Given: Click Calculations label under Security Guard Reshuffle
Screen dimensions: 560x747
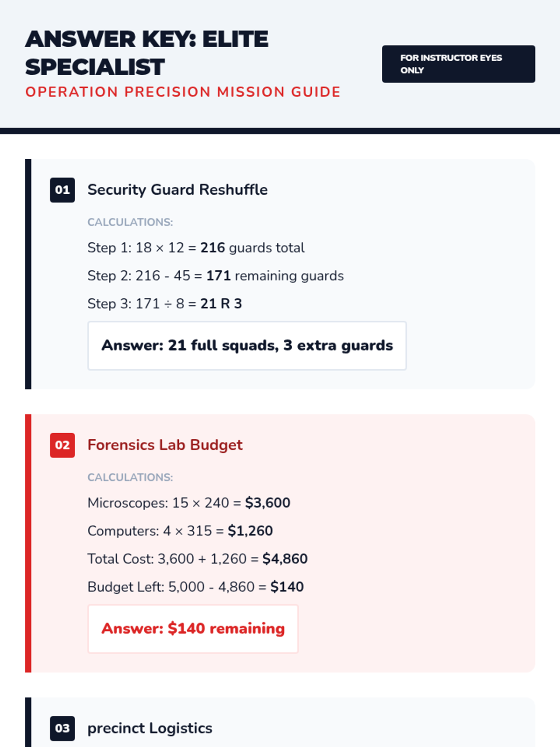Looking at the screenshot, I should (130, 222).
